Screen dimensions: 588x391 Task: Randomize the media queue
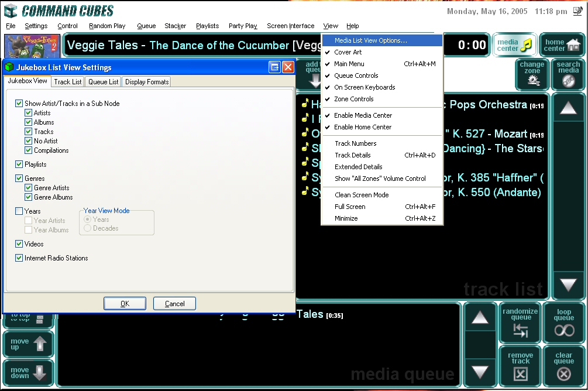[520, 322]
